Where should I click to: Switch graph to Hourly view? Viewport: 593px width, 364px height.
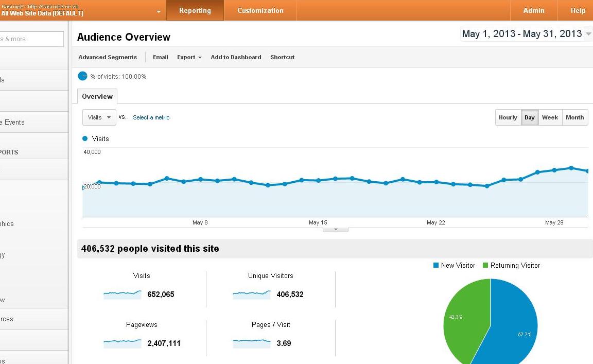[508, 117]
